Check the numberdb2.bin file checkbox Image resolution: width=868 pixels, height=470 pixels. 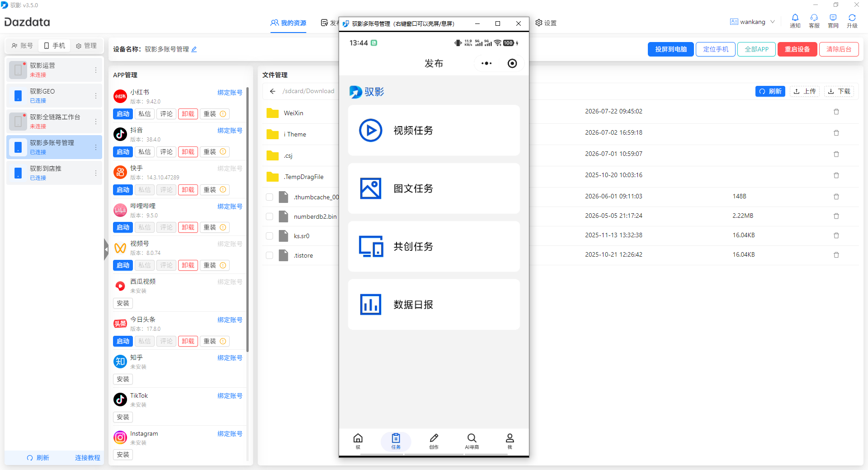coord(269,216)
